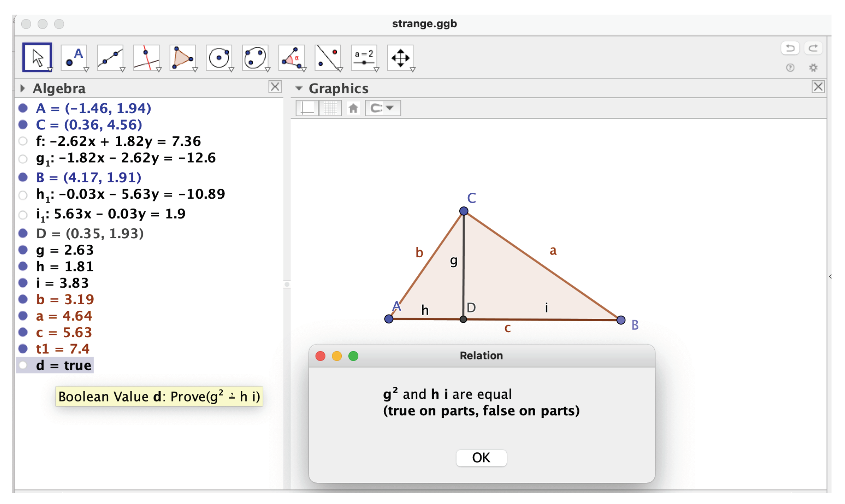
Task: Click point D on segment AB
Action: tap(463, 319)
